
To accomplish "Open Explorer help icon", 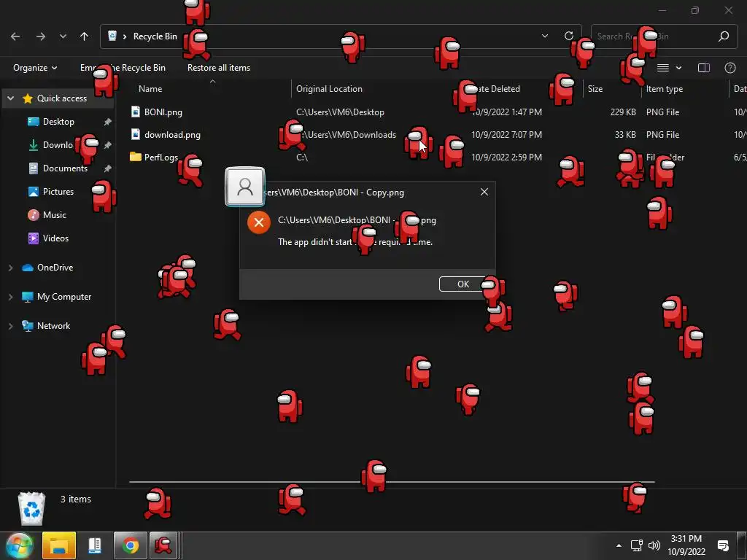I will (729, 68).
